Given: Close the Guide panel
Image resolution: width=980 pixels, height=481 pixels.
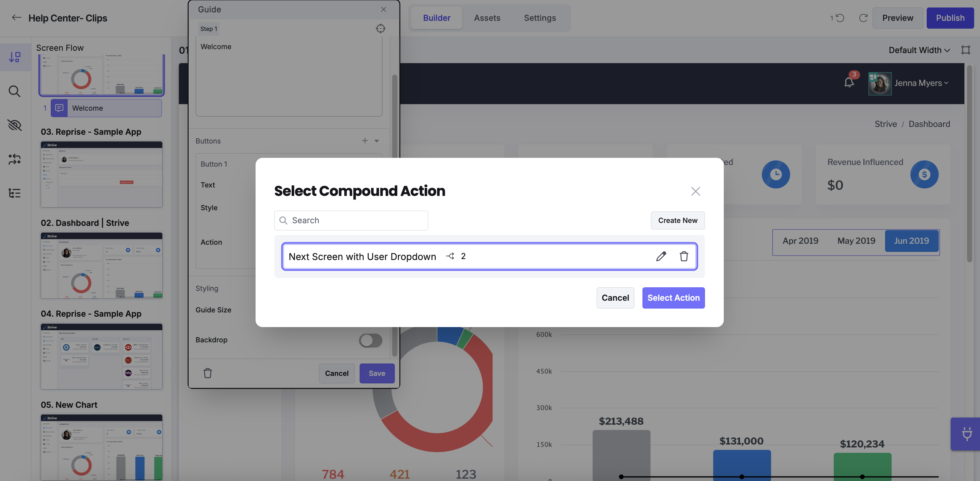Looking at the screenshot, I should (383, 9).
